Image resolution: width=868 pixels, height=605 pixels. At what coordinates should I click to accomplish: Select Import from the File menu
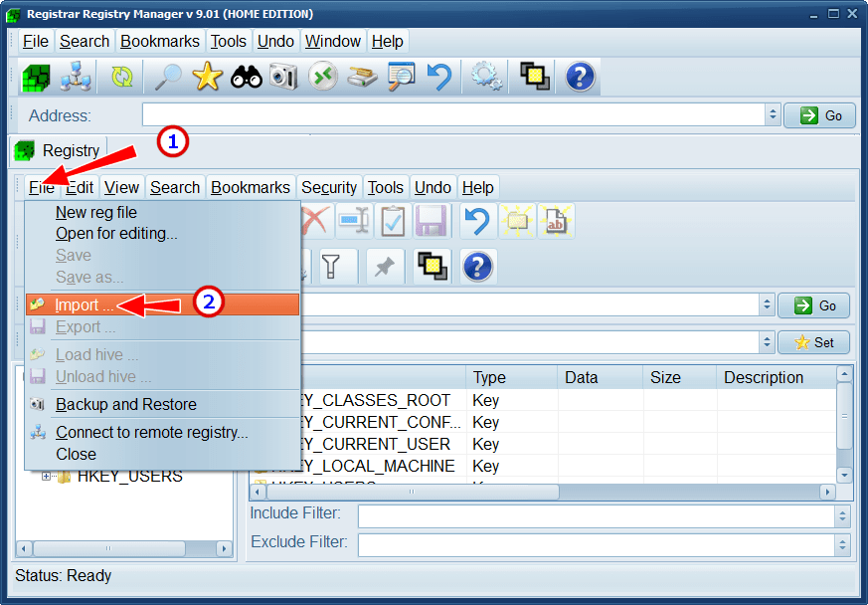(84, 304)
